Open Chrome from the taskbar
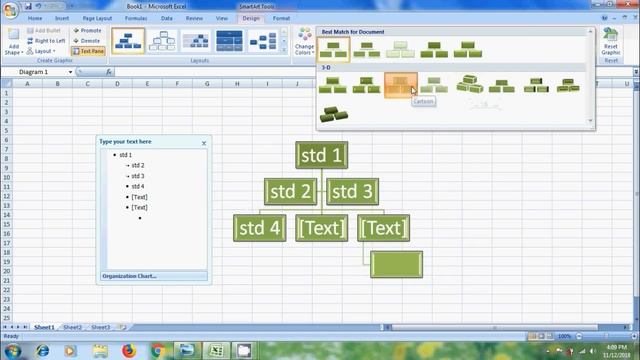This screenshot has width=640, height=360. (158, 351)
